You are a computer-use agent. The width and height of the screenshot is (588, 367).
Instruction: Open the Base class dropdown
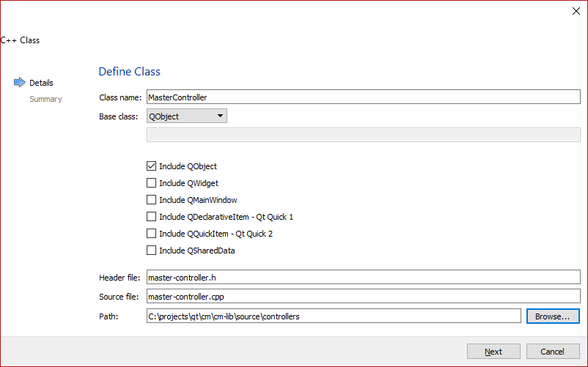[x=187, y=116]
